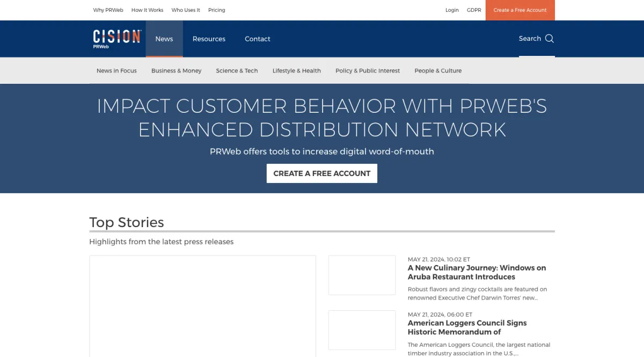
Task: Click the MAY 21, 2024, 06:00 ET date
Action: pos(440,315)
